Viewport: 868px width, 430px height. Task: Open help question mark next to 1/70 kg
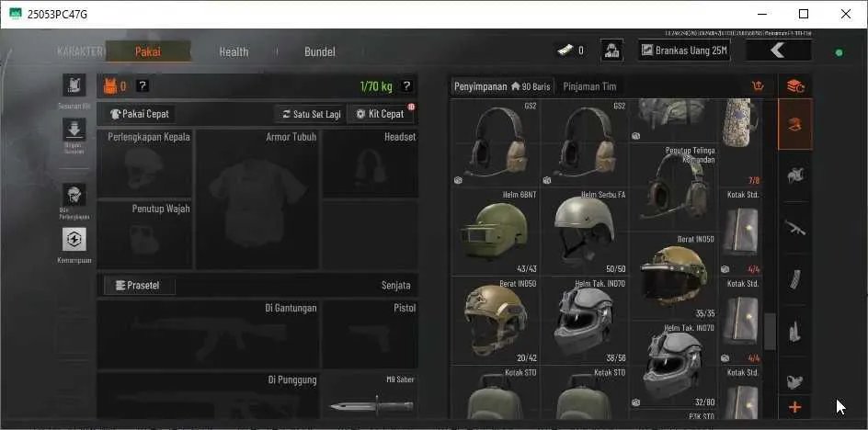[406, 85]
